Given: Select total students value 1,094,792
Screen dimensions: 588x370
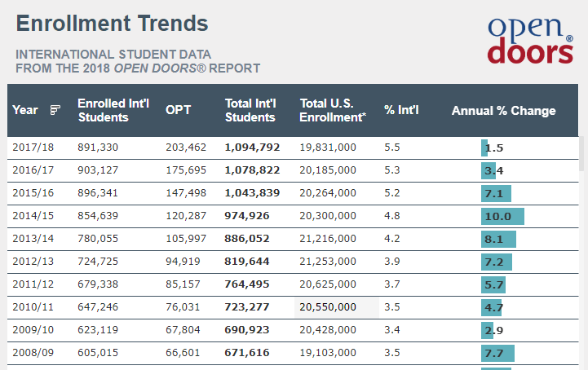Looking at the screenshot, I should 252,148.
